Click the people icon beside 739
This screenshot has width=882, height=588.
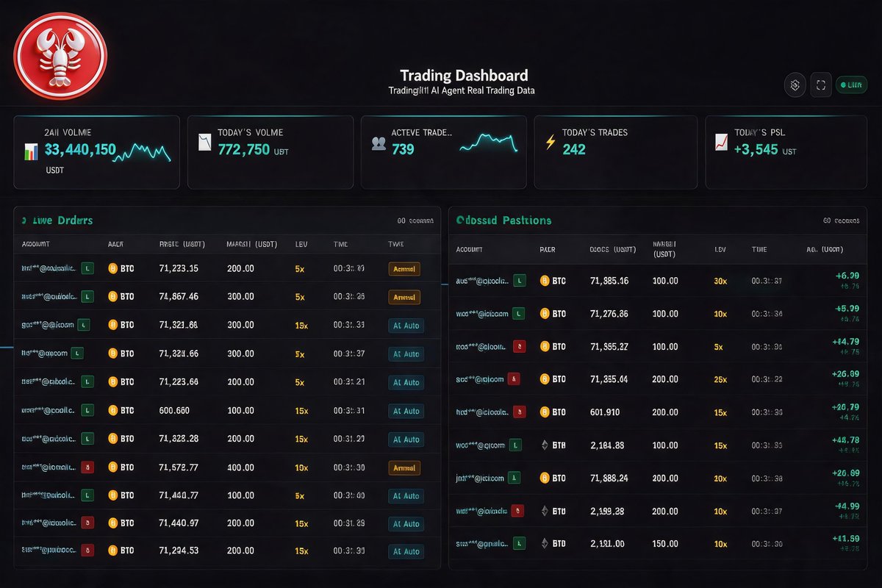click(379, 144)
